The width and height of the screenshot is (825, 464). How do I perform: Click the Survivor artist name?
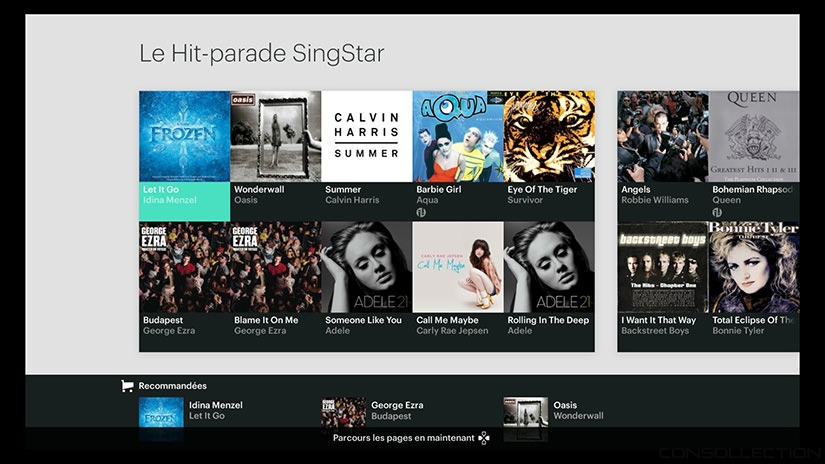coord(525,200)
